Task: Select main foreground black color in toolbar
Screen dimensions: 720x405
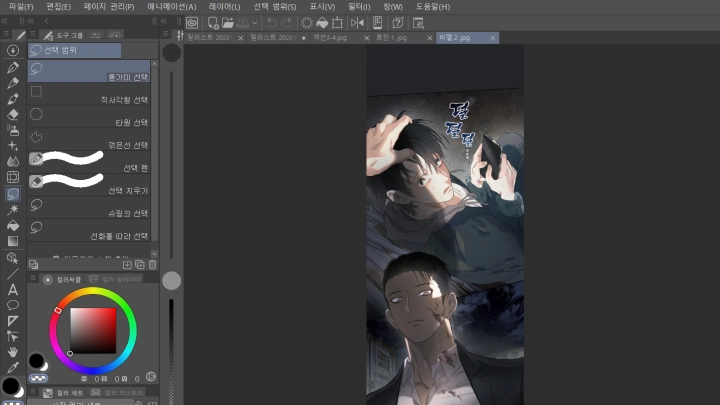Action: [x=10, y=386]
